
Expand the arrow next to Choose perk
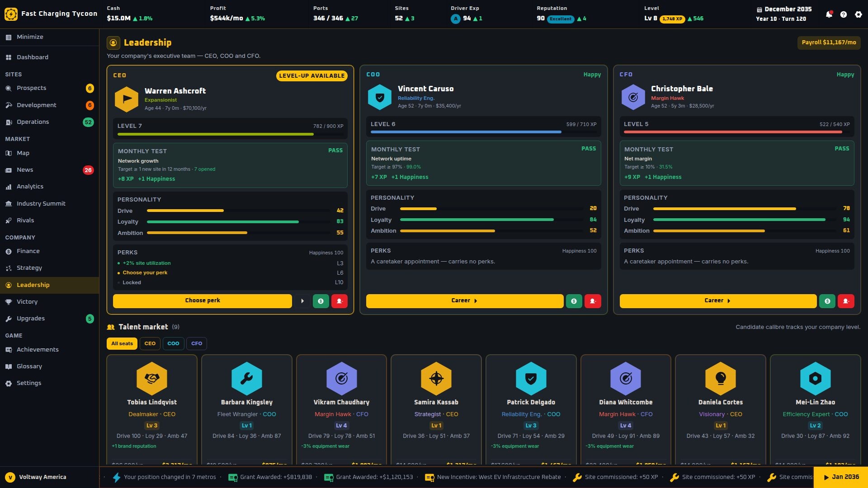click(302, 301)
